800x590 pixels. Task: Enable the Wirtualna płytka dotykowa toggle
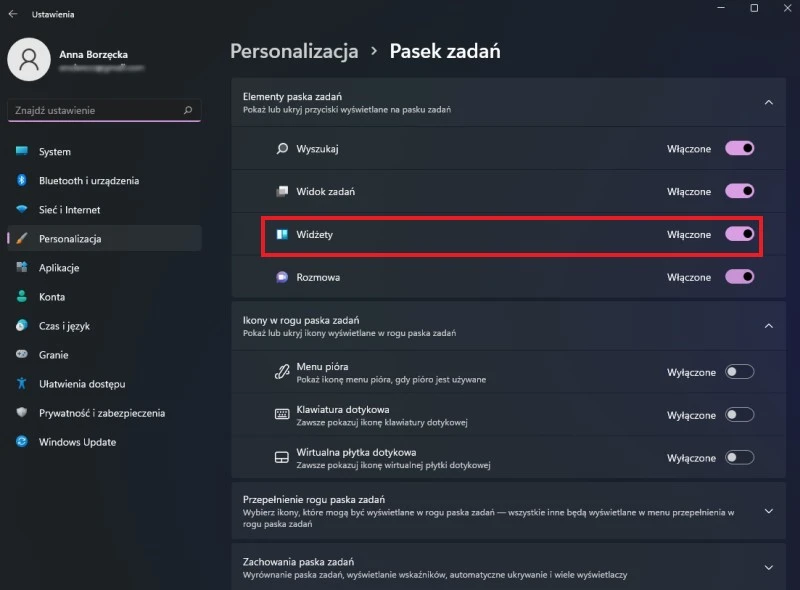(x=739, y=458)
